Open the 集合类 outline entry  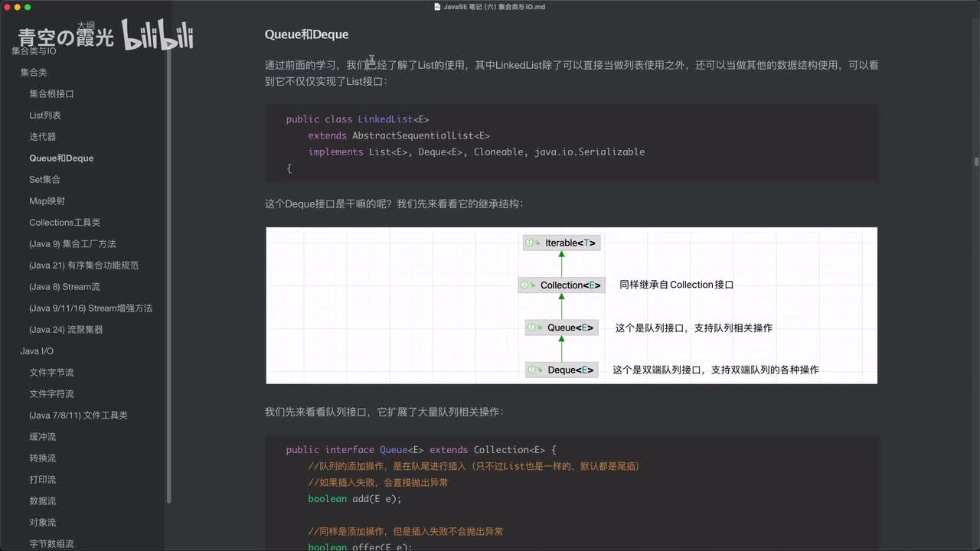point(34,72)
